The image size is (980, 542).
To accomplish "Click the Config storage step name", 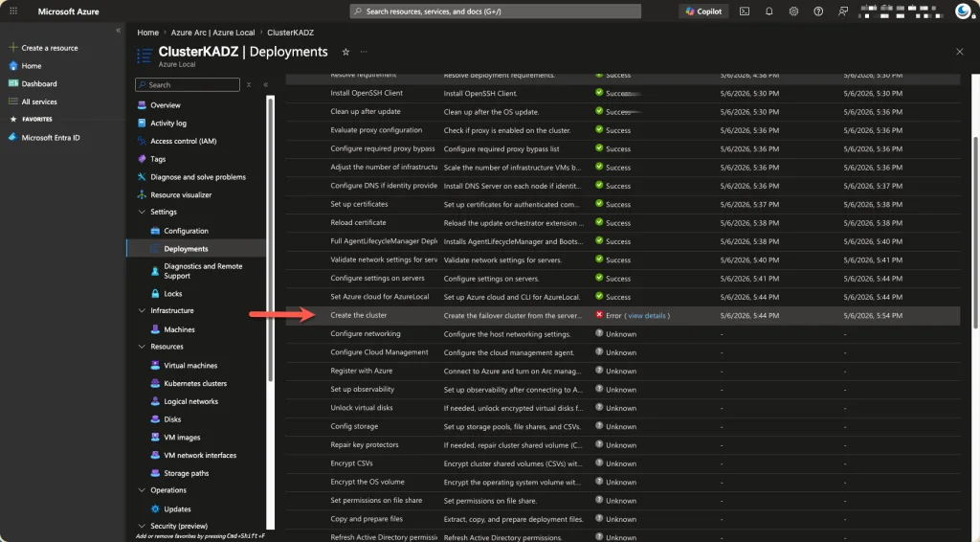I will click(354, 426).
